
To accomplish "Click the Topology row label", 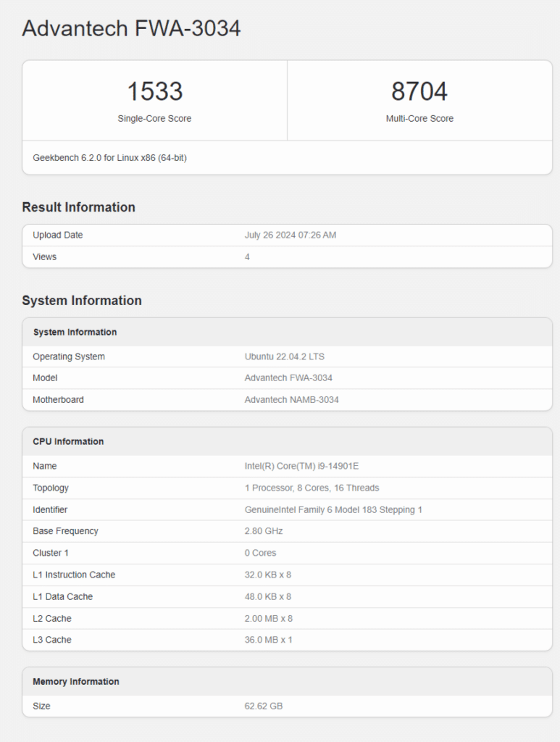I will (x=51, y=488).
